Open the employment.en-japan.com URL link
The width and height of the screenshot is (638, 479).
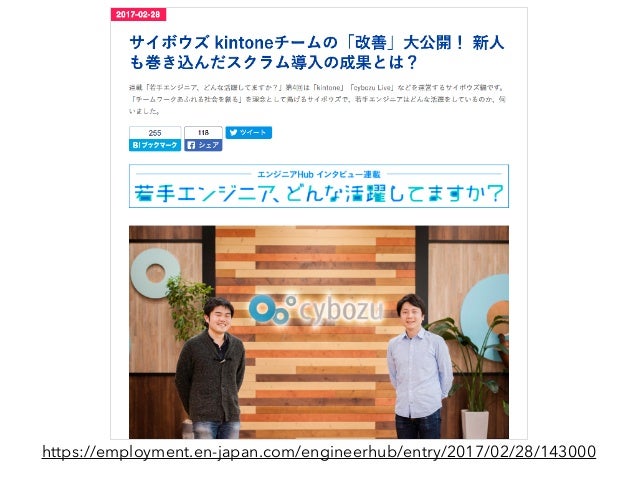pos(319,452)
